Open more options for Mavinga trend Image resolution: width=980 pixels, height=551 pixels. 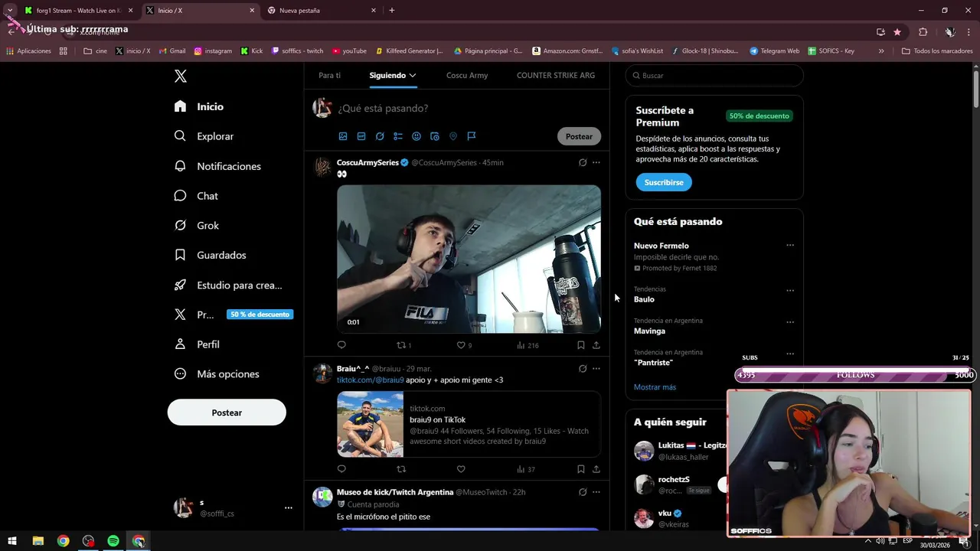(x=790, y=322)
